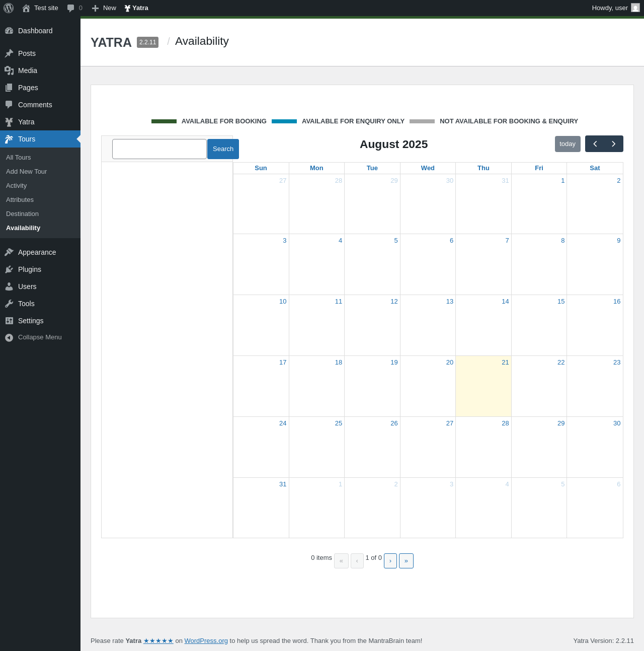Open the Dashboard gauge icon

click(9, 31)
